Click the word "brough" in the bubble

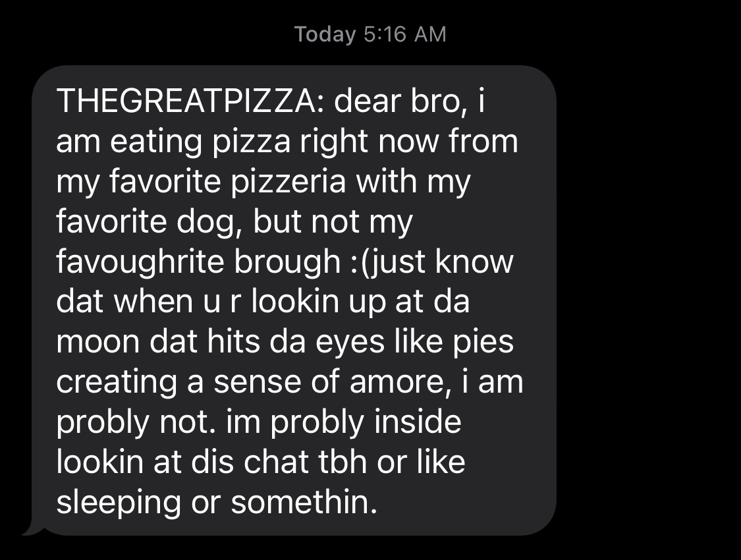tap(287, 262)
